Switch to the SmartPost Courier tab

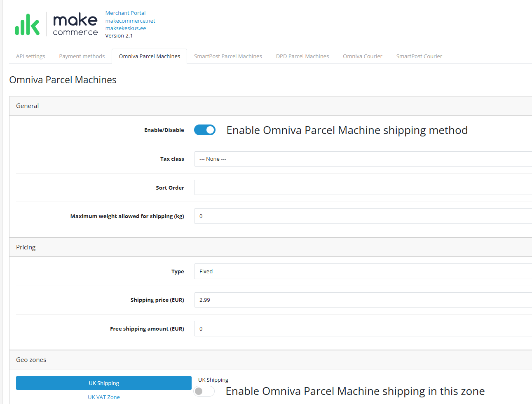point(419,56)
